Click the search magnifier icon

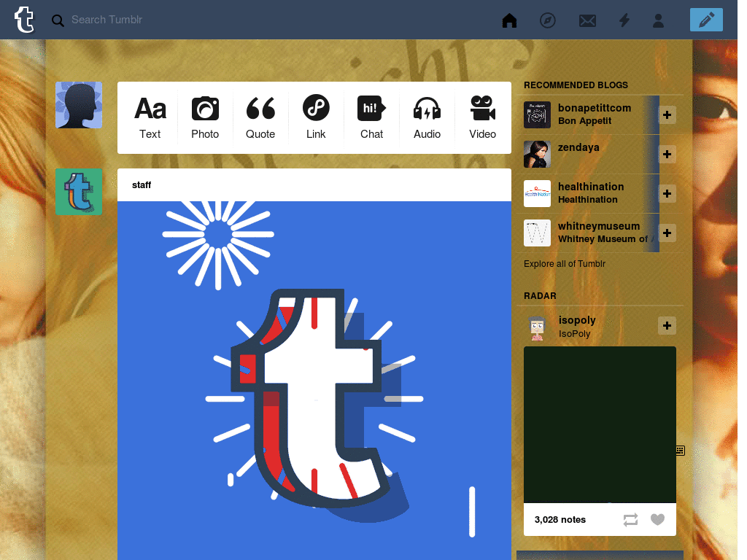(58, 20)
